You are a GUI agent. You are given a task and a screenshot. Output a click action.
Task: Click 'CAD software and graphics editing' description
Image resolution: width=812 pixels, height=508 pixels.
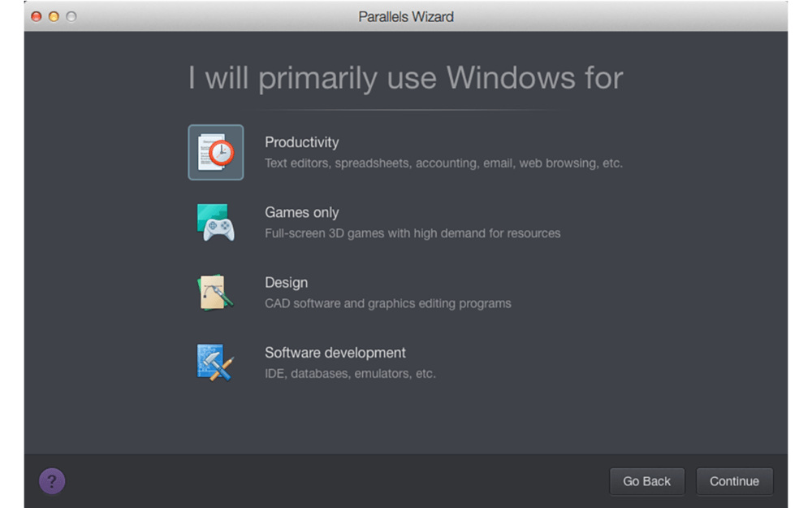pyautogui.click(x=388, y=303)
